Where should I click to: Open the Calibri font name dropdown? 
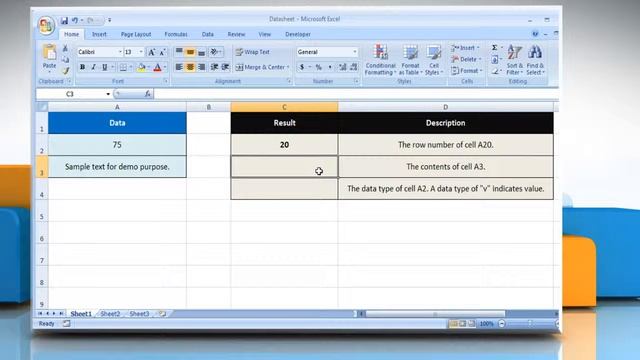click(120, 52)
